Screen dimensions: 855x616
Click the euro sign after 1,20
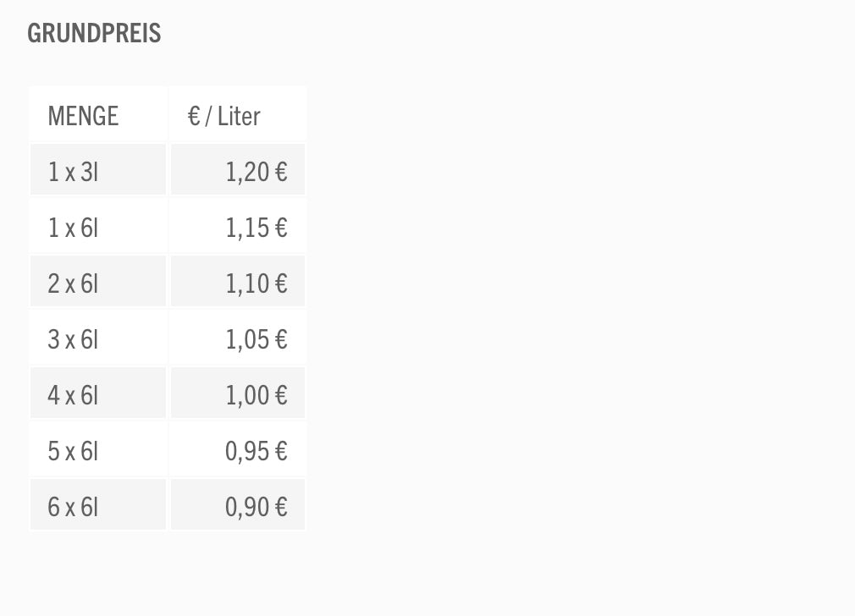[281, 172]
